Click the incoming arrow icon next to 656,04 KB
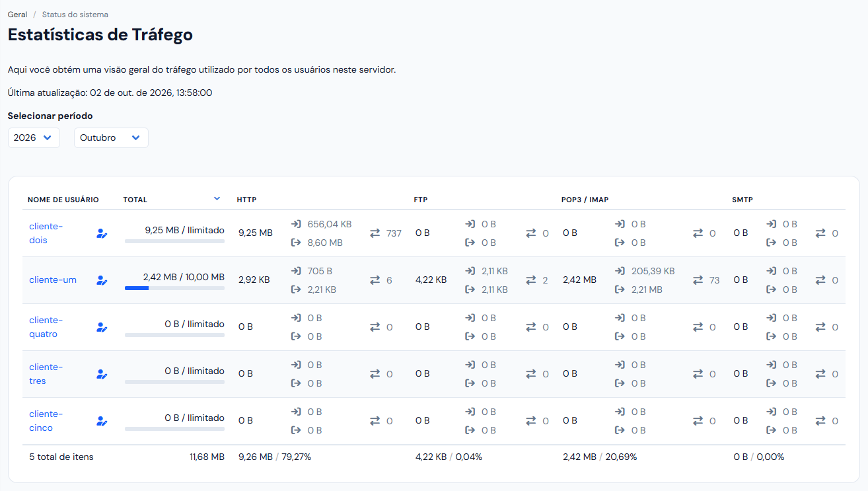The image size is (868, 491). pyautogui.click(x=296, y=224)
